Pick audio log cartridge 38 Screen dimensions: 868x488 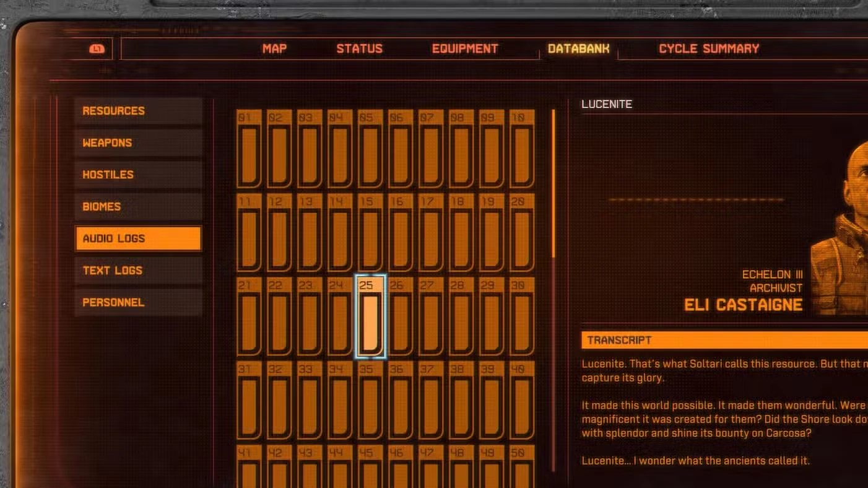[x=461, y=400]
